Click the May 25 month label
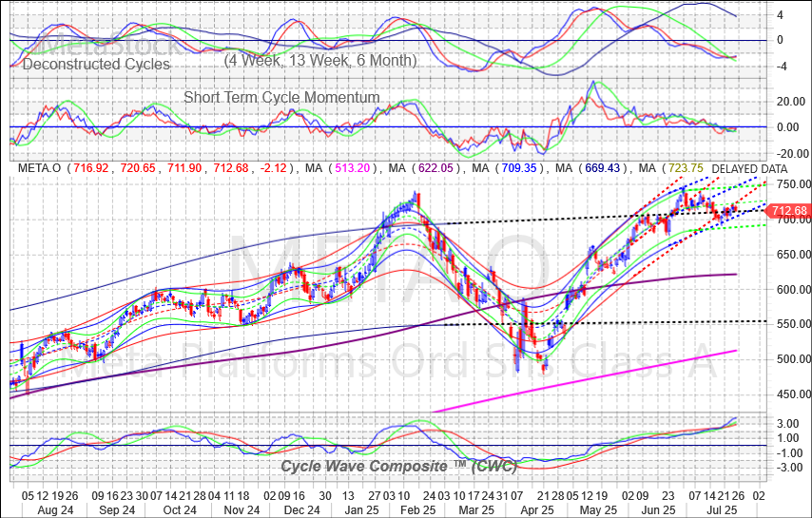The width and height of the screenshot is (812, 518). [x=598, y=510]
